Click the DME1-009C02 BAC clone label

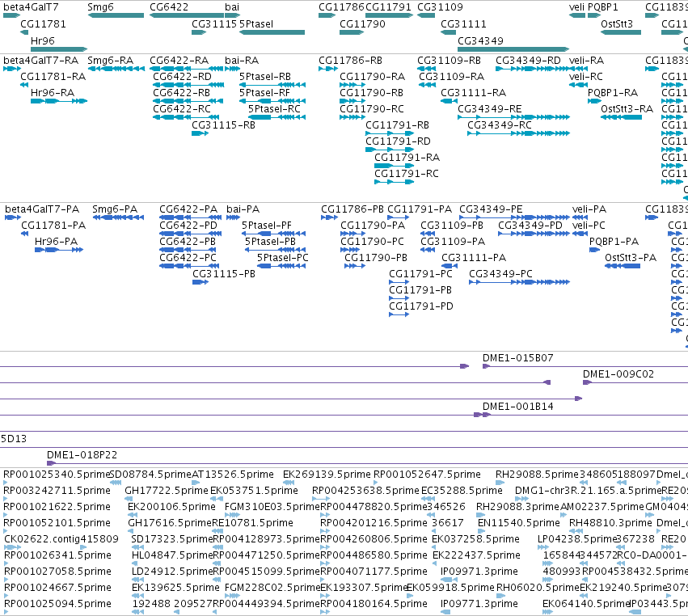click(x=618, y=373)
